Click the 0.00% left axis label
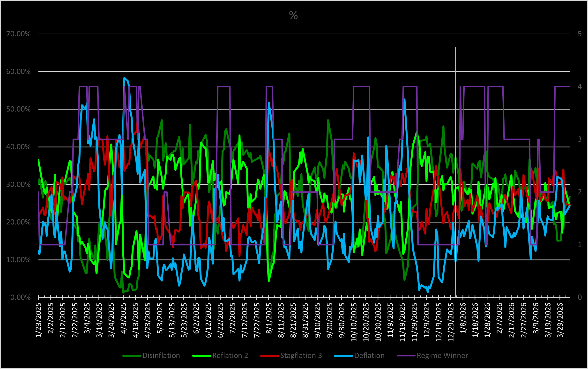This screenshot has width=588, height=369. pyautogui.click(x=20, y=297)
